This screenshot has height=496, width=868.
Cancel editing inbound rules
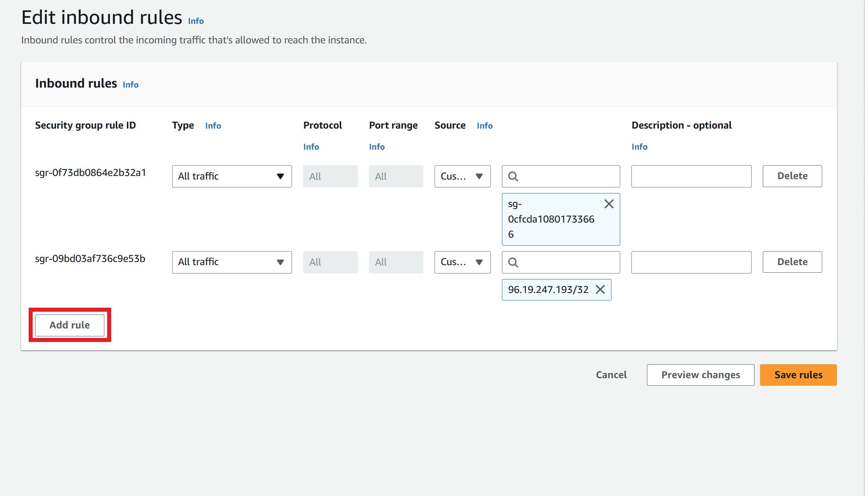click(x=611, y=375)
